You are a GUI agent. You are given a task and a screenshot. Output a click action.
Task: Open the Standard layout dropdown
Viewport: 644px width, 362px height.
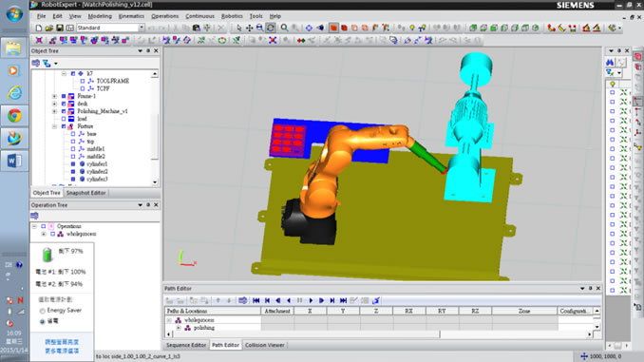pyautogui.click(x=142, y=28)
